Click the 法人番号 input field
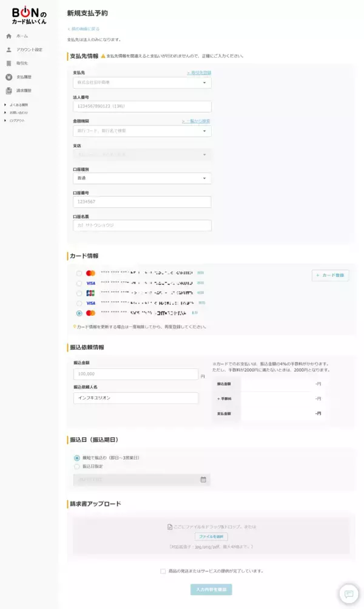 point(142,106)
